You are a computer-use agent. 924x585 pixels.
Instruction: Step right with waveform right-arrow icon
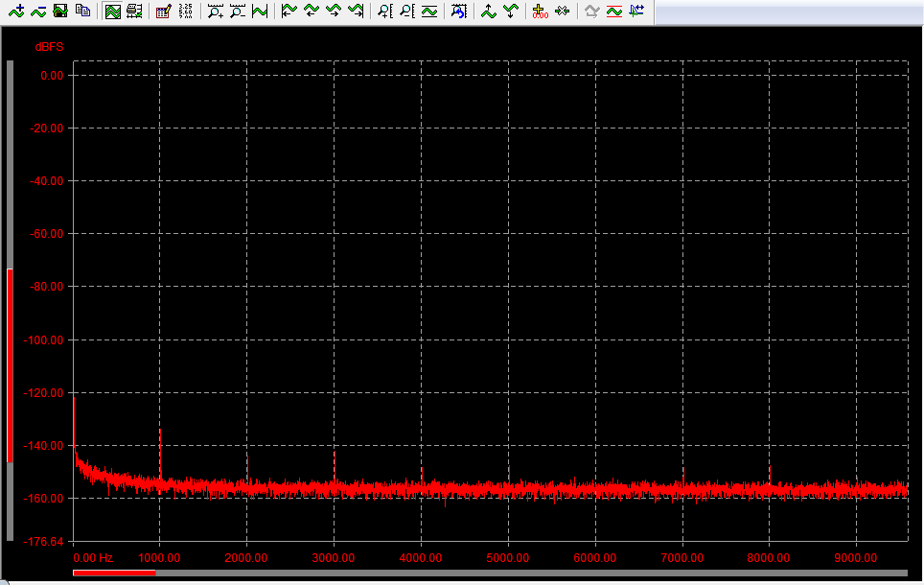pos(333,11)
